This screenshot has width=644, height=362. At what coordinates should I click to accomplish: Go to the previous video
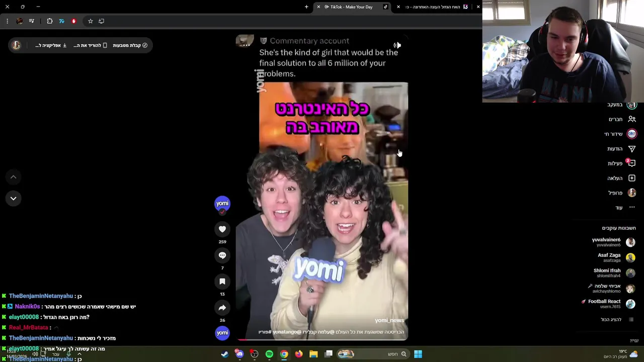pos(14,177)
